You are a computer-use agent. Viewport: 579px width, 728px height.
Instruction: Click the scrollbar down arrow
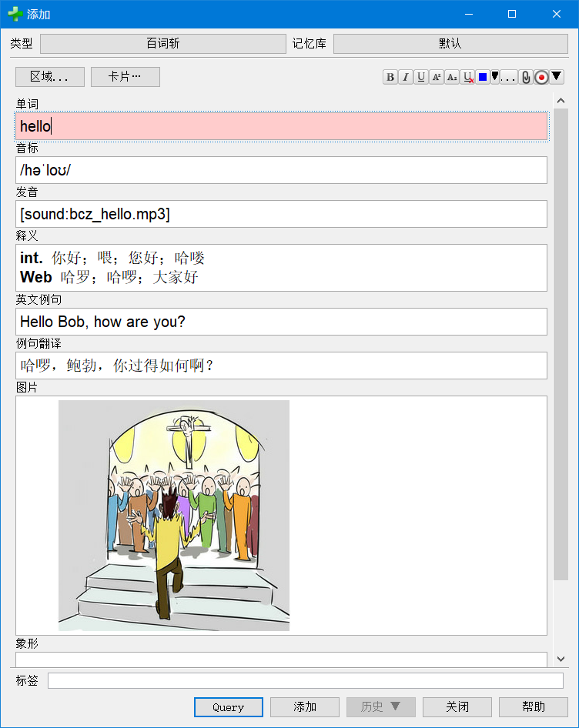(x=561, y=659)
